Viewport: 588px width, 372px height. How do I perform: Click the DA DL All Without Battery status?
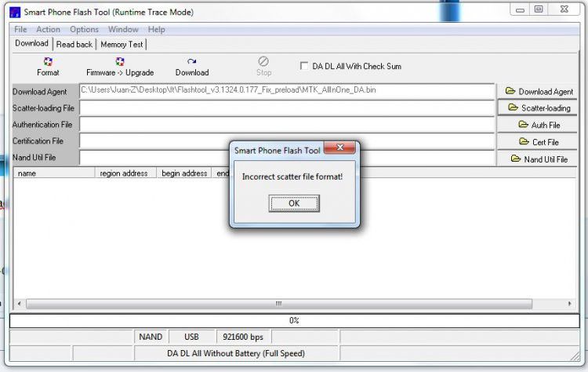point(236,353)
